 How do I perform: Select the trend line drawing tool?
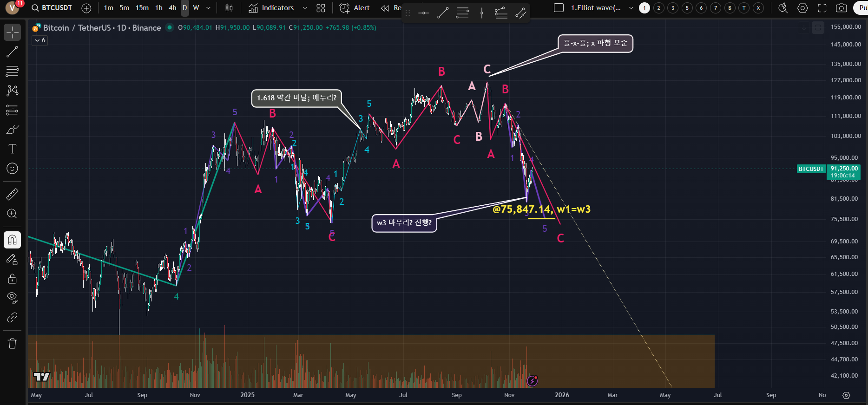(x=13, y=52)
